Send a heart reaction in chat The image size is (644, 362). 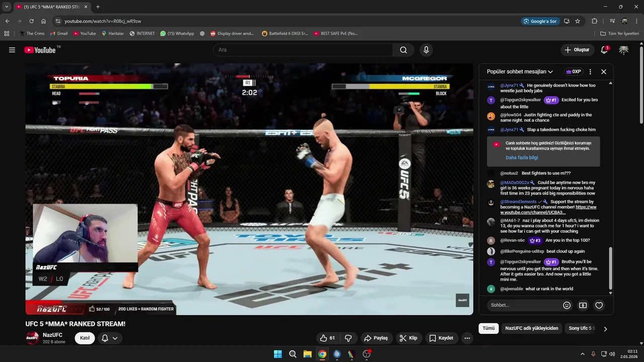click(599, 305)
